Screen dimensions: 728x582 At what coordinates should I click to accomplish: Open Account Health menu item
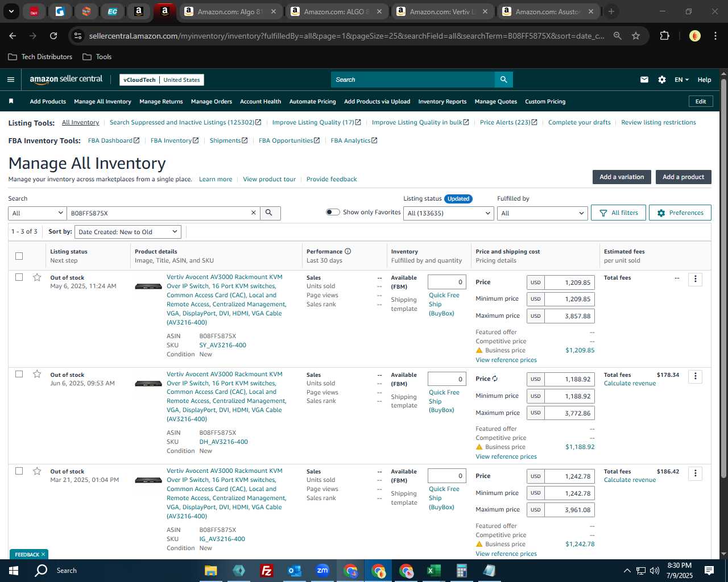[x=260, y=101]
